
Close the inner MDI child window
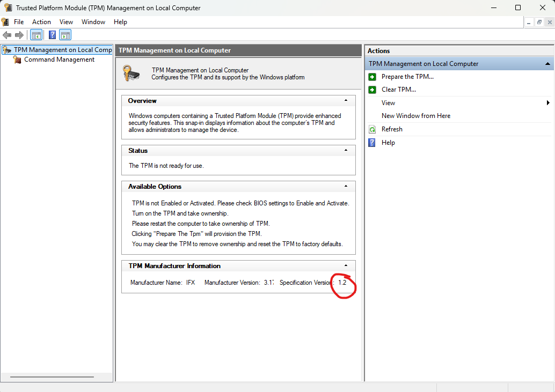(x=549, y=23)
